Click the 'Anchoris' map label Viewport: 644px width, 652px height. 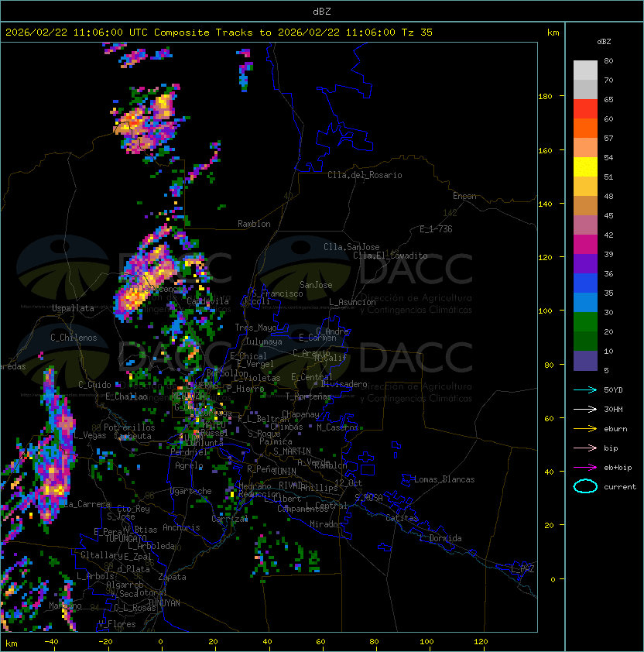click(181, 527)
